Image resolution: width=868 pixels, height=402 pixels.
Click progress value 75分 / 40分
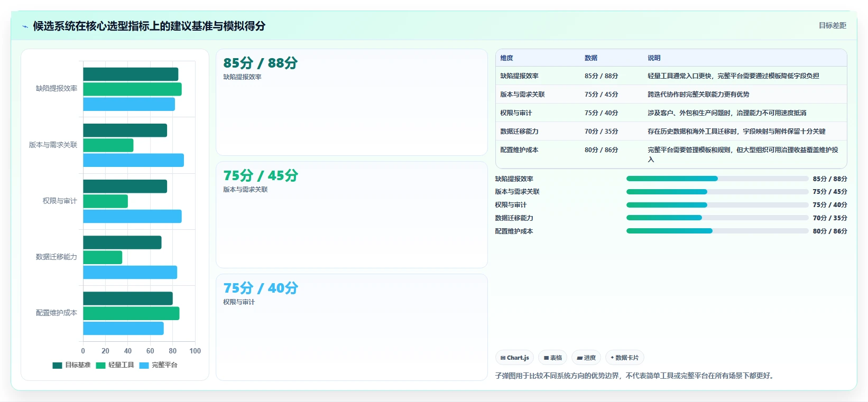coord(830,204)
